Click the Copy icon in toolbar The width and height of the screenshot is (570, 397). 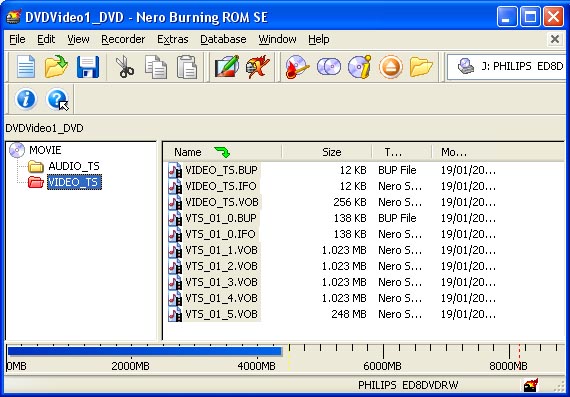tap(156, 67)
